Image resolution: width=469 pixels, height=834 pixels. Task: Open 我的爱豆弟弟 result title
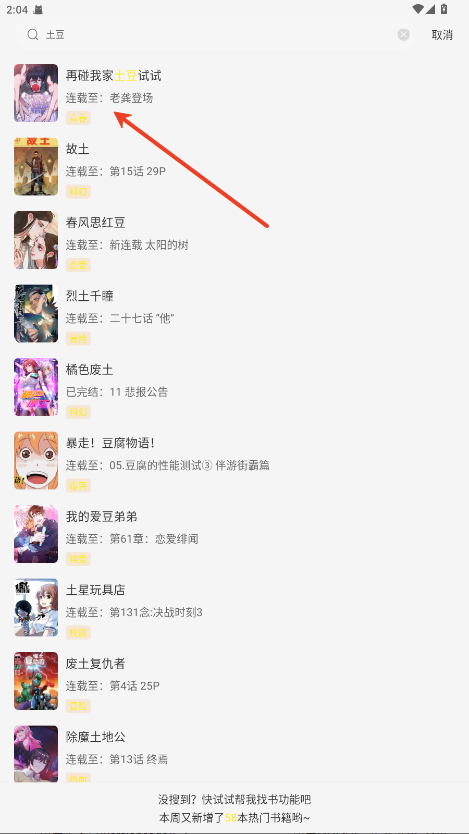click(102, 516)
